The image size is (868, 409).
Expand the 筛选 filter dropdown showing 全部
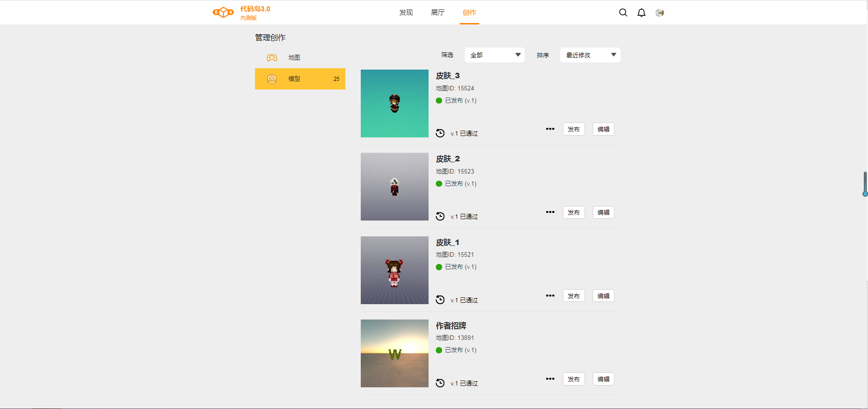pyautogui.click(x=495, y=55)
